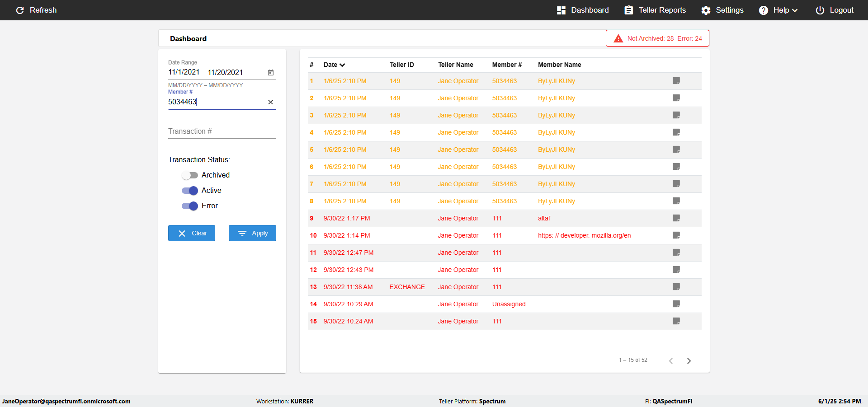This screenshot has width=868, height=407.
Task: Click Teller Platform Spectrum status text
Action: [472, 401]
